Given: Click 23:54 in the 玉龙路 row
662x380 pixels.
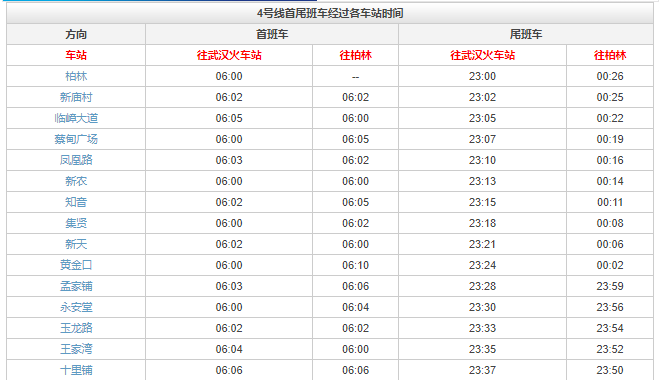Looking at the screenshot, I should tap(610, 328).
